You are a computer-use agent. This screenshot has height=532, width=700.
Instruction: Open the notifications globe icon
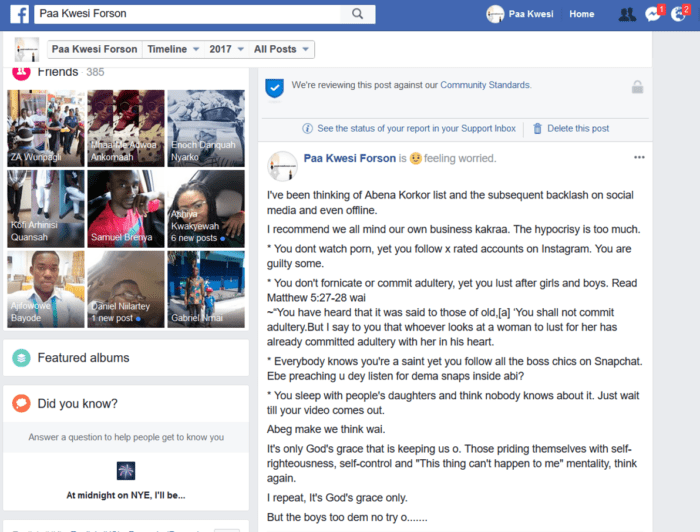pos(679,14)
